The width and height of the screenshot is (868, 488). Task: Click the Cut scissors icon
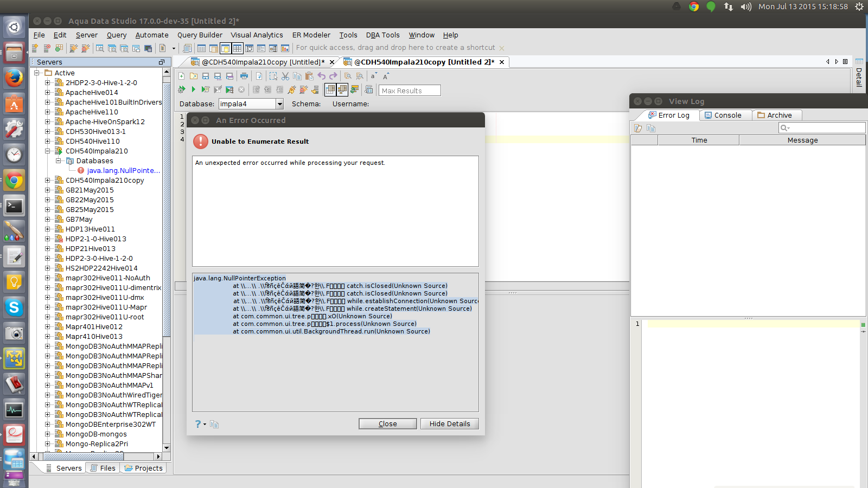pyautogui.click(x=285, y=76)
